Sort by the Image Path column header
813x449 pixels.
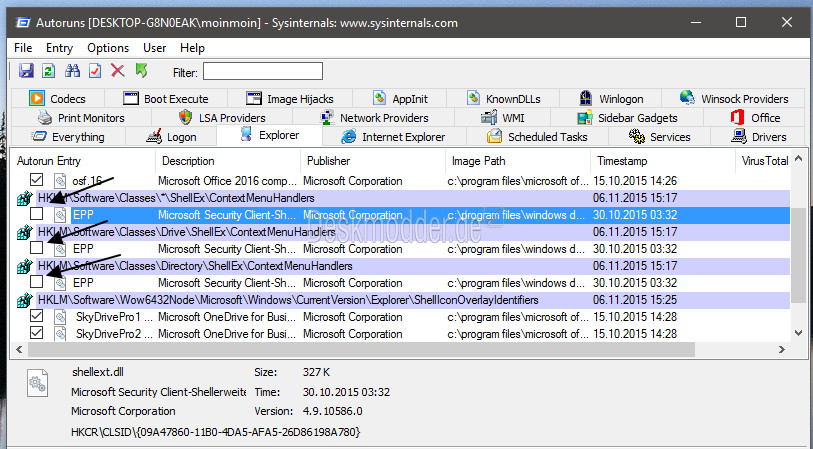(517, 161)
